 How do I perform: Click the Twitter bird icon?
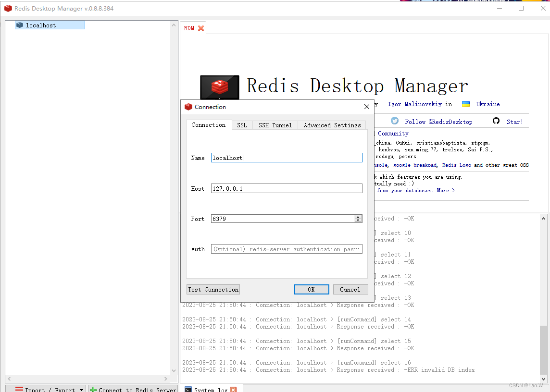tap(395, 121)
